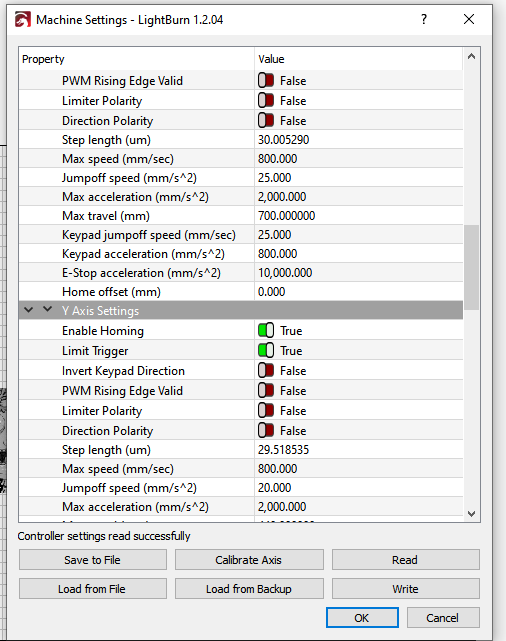Image resolution: width=506 pixels, height=641 pixels.
Task: Edit X axis Step length value field
Action: click(359, 140)
